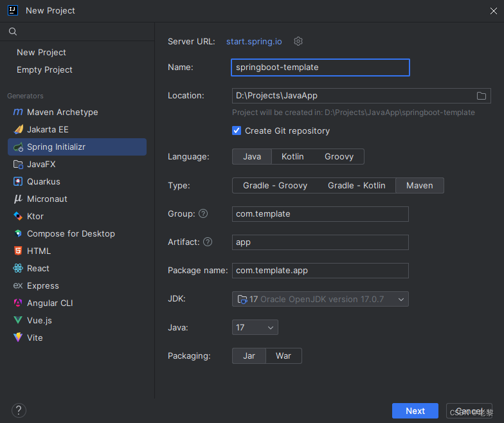Click the Spring Initializr leaf icon
This screenshot has width=504, height=423.
click(18, 147)
